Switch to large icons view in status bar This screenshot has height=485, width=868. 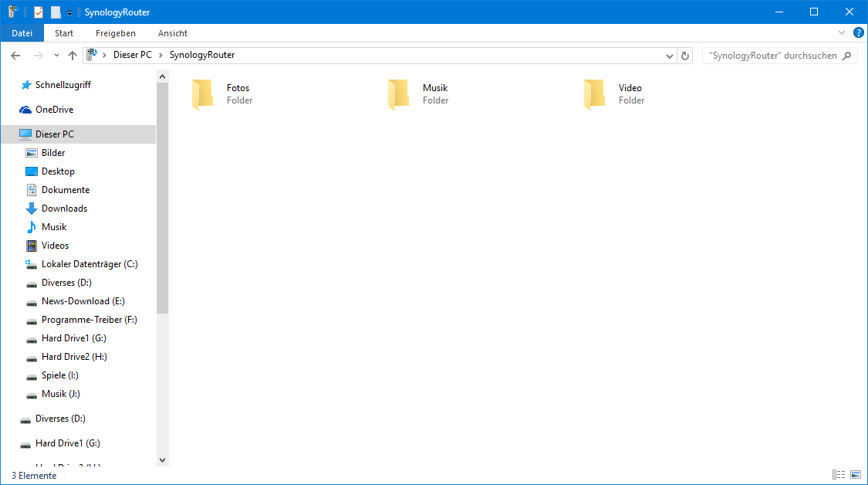tap(856, 475)
